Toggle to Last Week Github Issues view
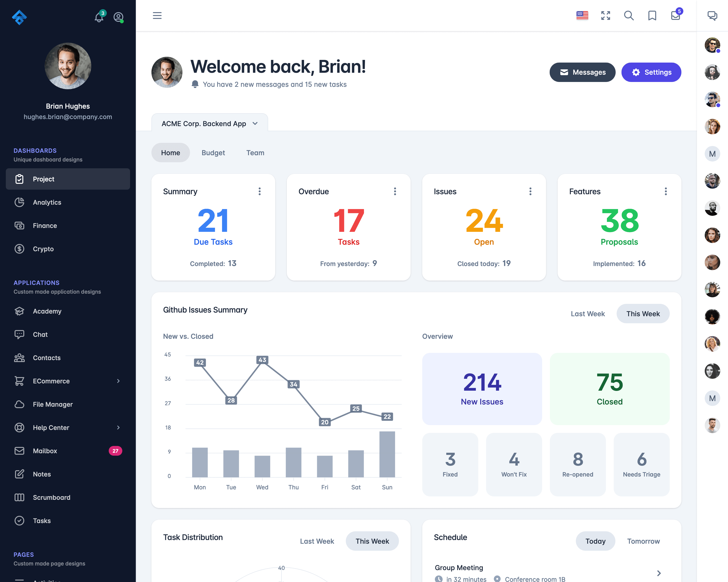Image resolution: width=728 pixels, height=582 pixels. click(x=588, y=313)
